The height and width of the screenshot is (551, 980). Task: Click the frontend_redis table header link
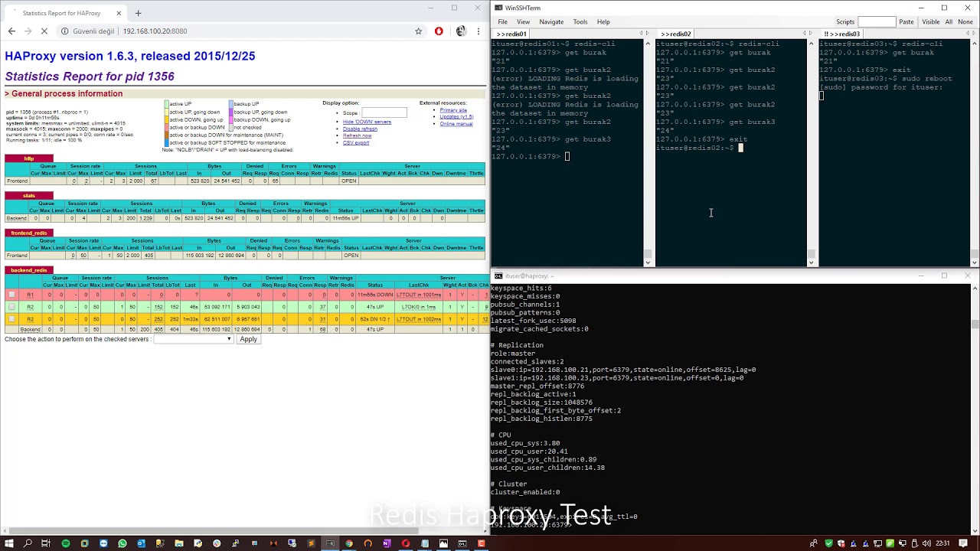29,233
